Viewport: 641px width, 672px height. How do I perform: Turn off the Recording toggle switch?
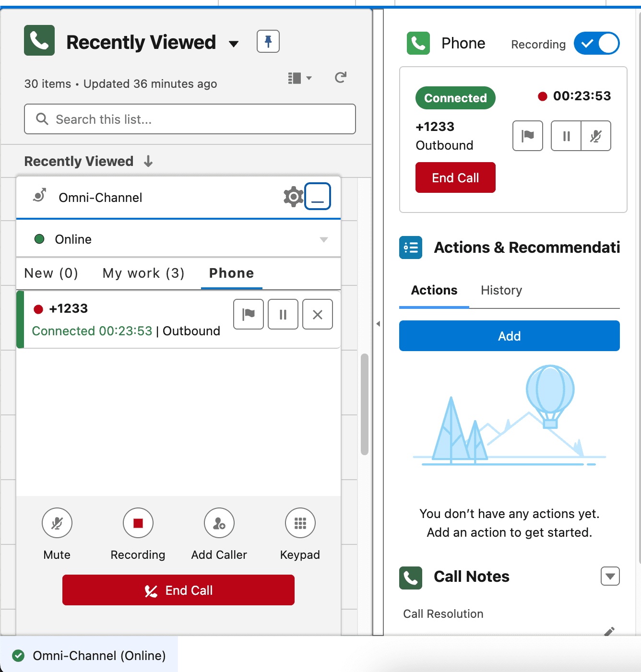[596, 44]
